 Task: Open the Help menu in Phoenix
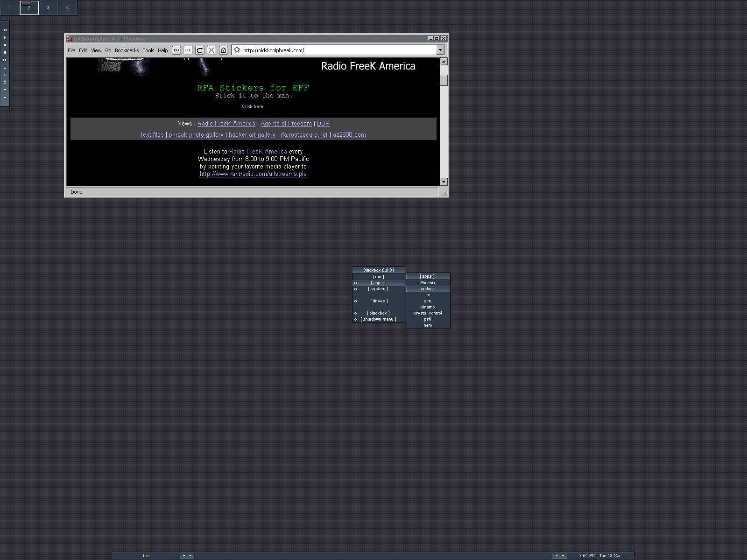coord(163,50)
